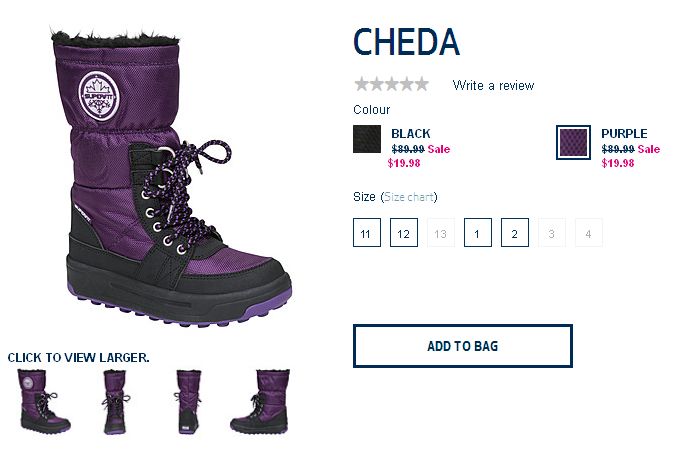The width and height of the screenshot is (677, 452).
Task: Choose size 11
Action: pos(366,234)
